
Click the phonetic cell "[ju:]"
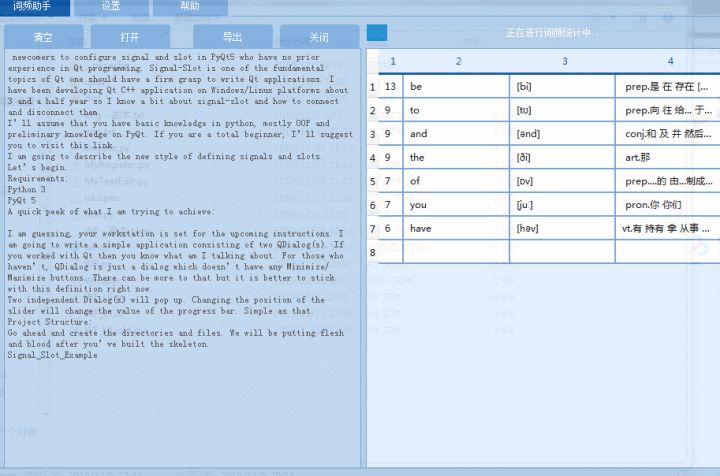(x=562, y=205)
